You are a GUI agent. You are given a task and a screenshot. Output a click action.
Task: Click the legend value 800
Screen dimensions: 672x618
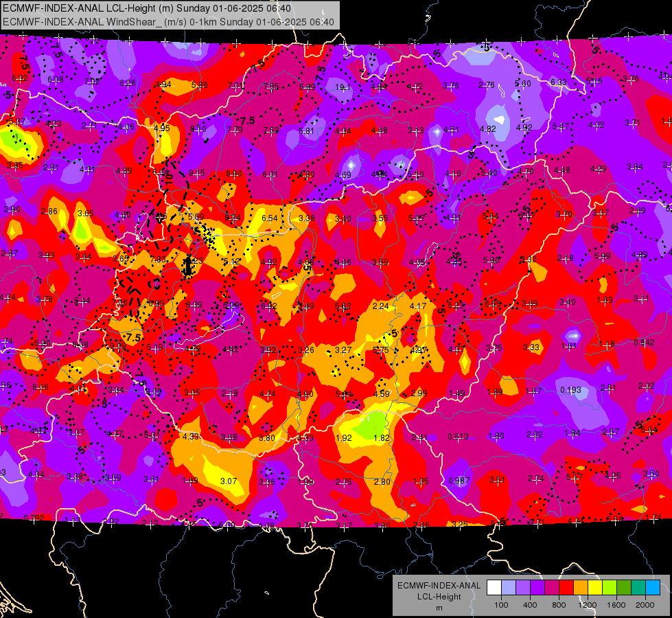pyautogui.click(x=559, y=605)
